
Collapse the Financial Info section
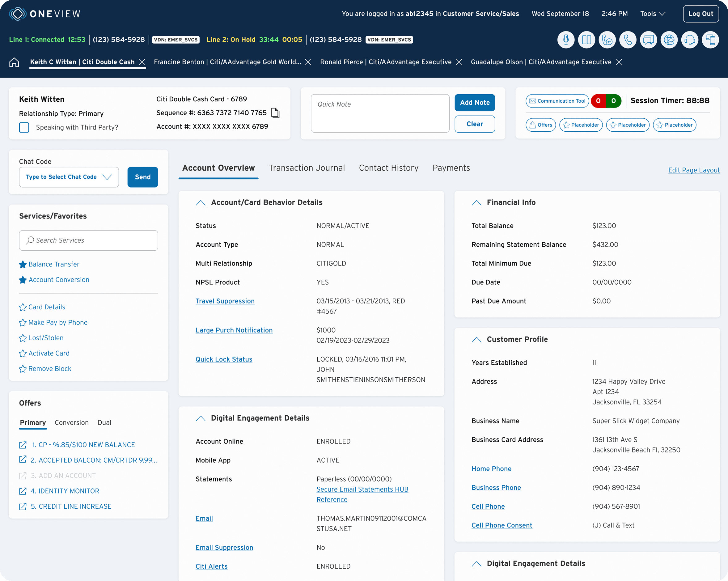click(x=476, y=203)
